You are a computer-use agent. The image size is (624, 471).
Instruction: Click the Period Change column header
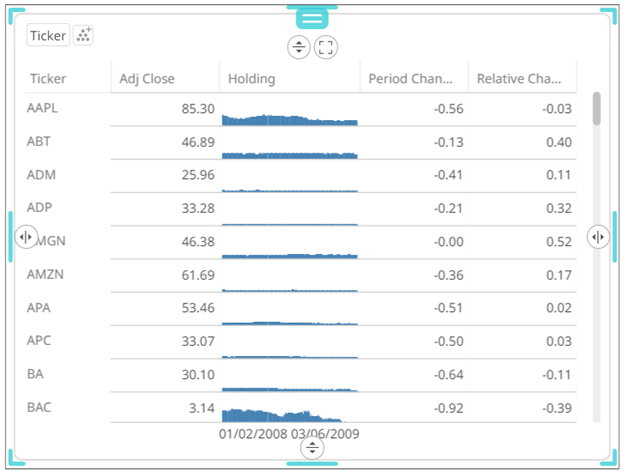411,78
